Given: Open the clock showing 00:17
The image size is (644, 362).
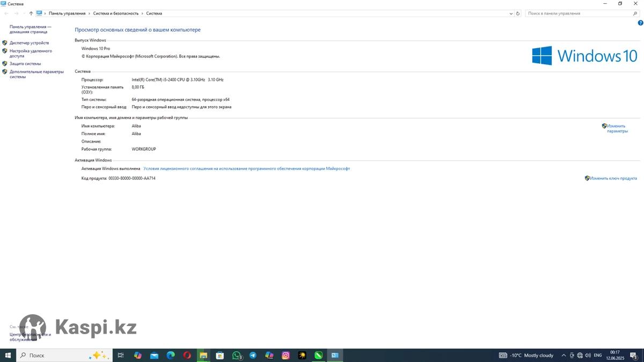Looking at the screenshot, I should [x=615, y=355].
